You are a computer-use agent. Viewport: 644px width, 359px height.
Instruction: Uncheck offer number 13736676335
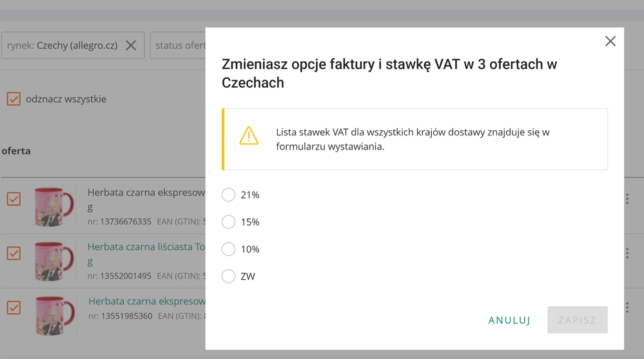(x=14, y=199)
